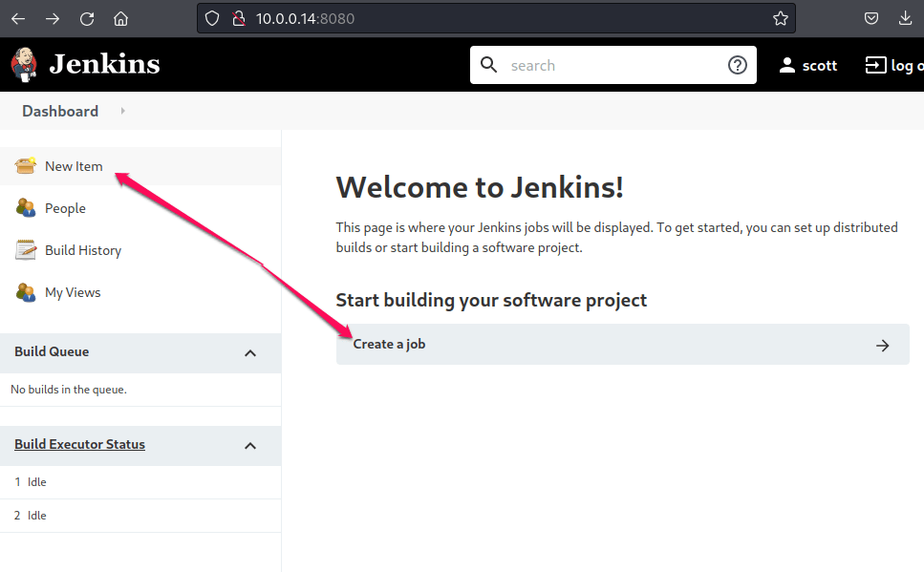
Task: Bookmark the page with the star icon
Action: (x=781, y=17)
